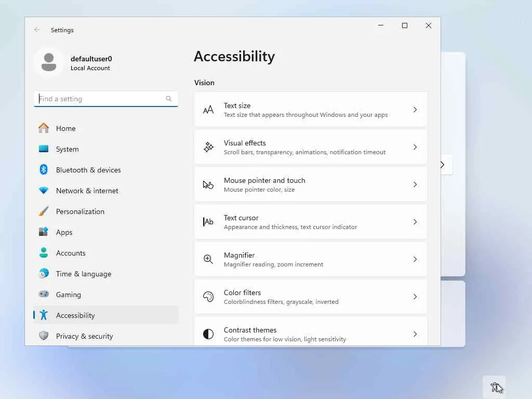Click the defaultuser0 profile avatar

(x=49, y=62)
